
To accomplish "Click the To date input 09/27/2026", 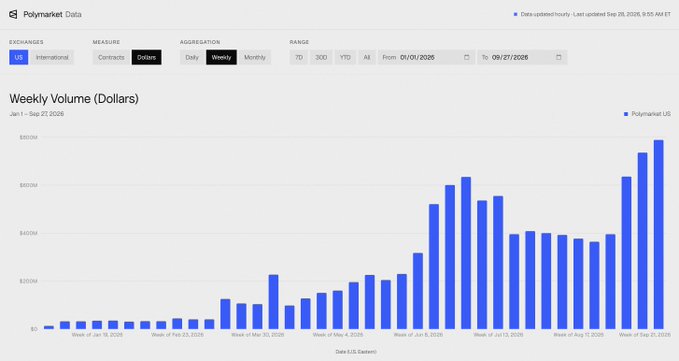I will coord(522,57).
